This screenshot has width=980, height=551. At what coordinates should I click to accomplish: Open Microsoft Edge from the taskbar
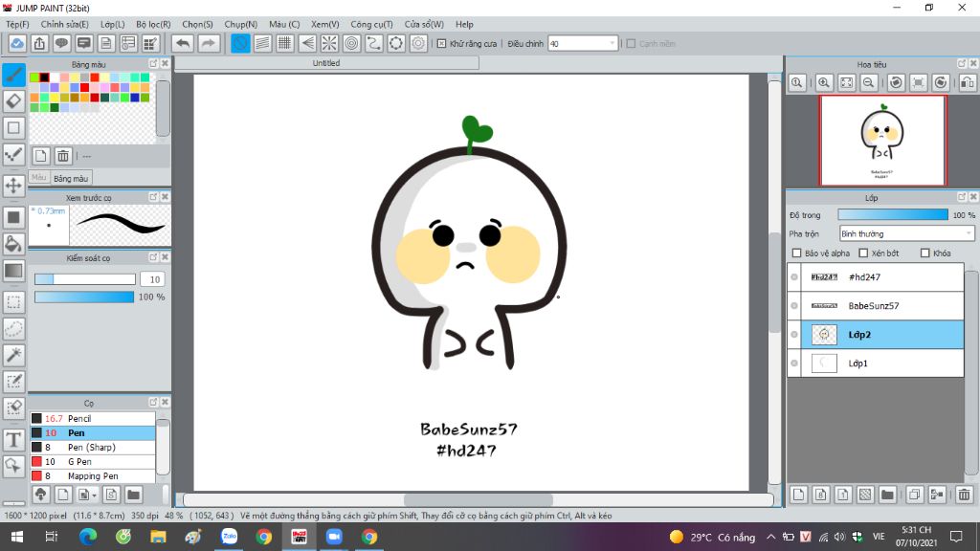click(x=87, y=537)
